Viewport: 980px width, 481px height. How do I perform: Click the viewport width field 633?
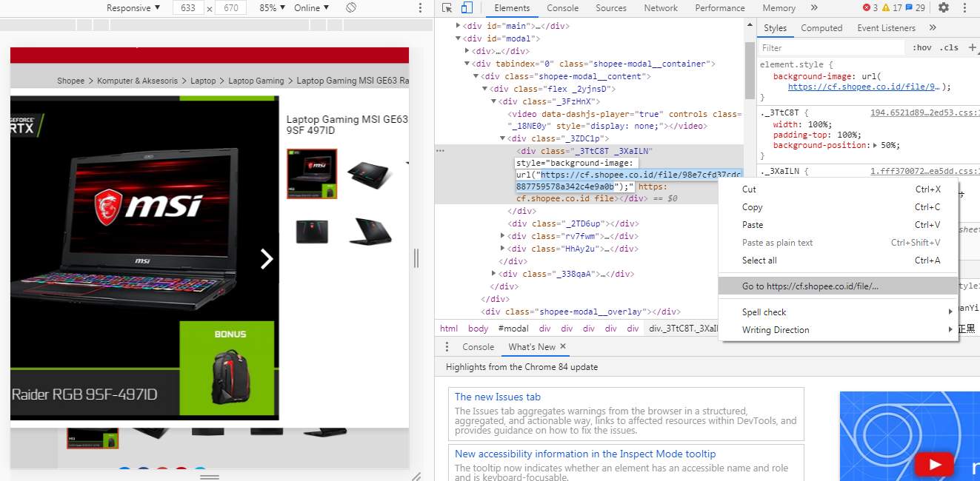pyautogui.click(x=187, y=7)
